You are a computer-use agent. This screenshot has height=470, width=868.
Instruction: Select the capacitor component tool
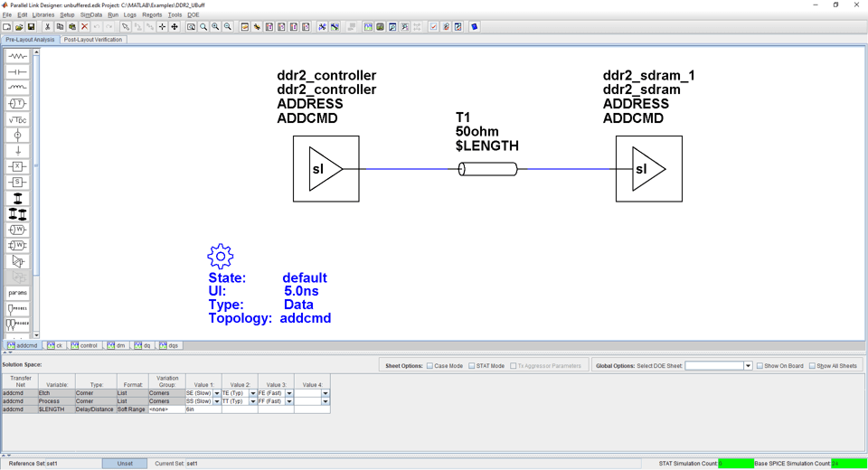(18, 72)
